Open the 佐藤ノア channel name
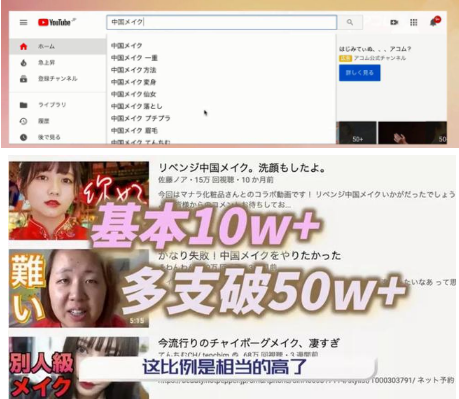 pyautogui.click(x=173, y=180)
